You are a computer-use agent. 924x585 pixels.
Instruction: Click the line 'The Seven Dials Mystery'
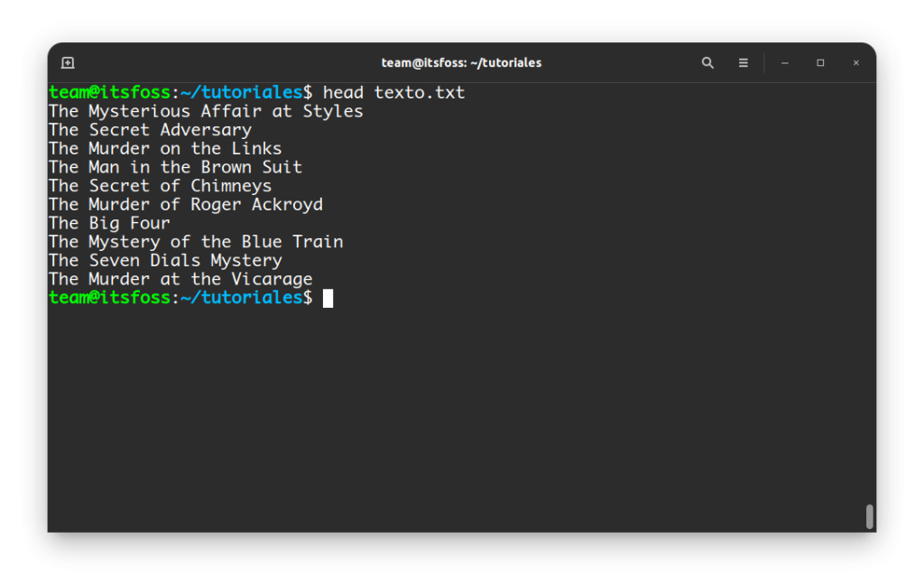tap(165, 261)
